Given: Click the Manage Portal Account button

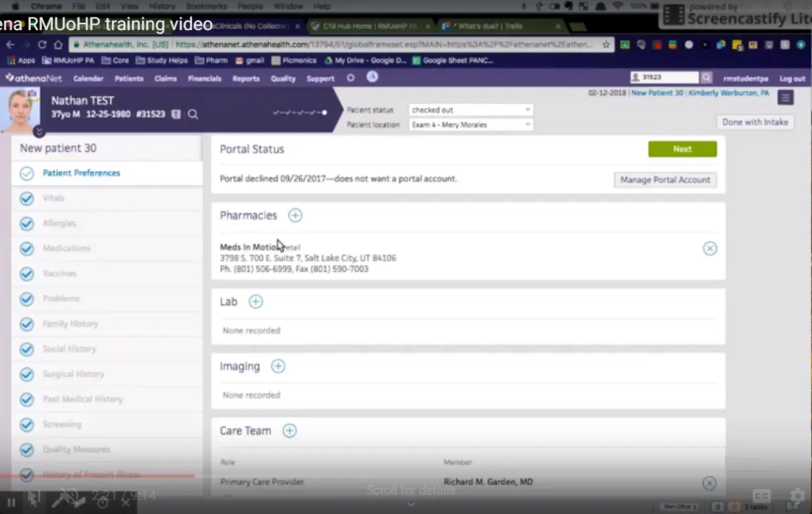Looking at the screenshot, I should (x=665, y=180).
